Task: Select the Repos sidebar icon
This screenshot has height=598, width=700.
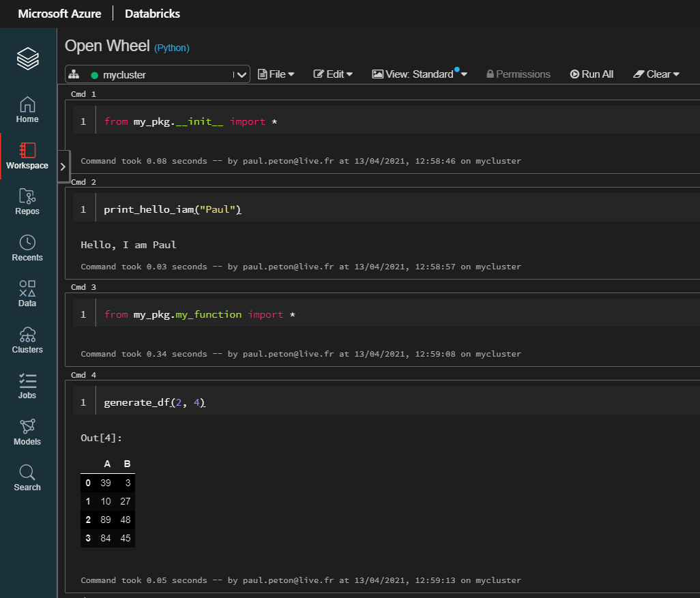Action: (27, 202)
